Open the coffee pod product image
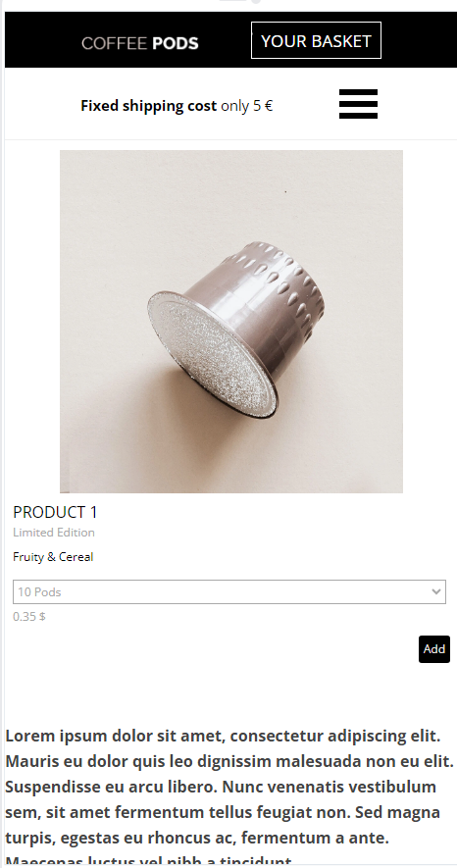The image size is (457, 868). pyautogui.click(x=231, y=321)
